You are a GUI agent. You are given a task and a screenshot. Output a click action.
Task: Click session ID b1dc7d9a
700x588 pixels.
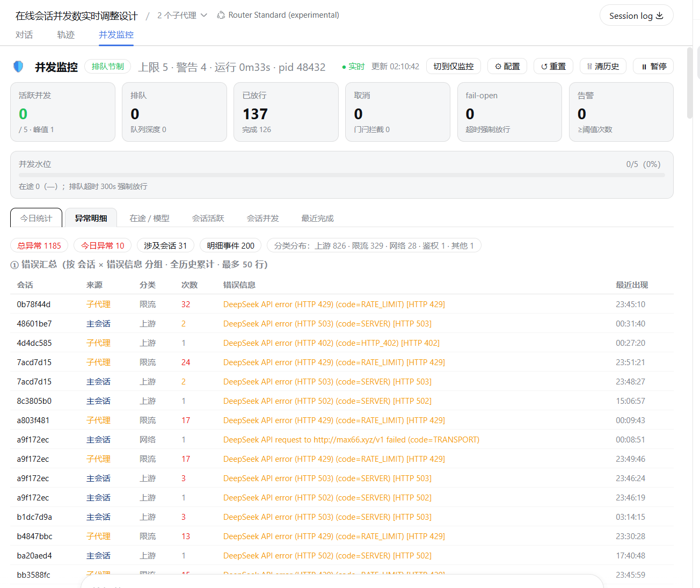click(x=34, y=517)
